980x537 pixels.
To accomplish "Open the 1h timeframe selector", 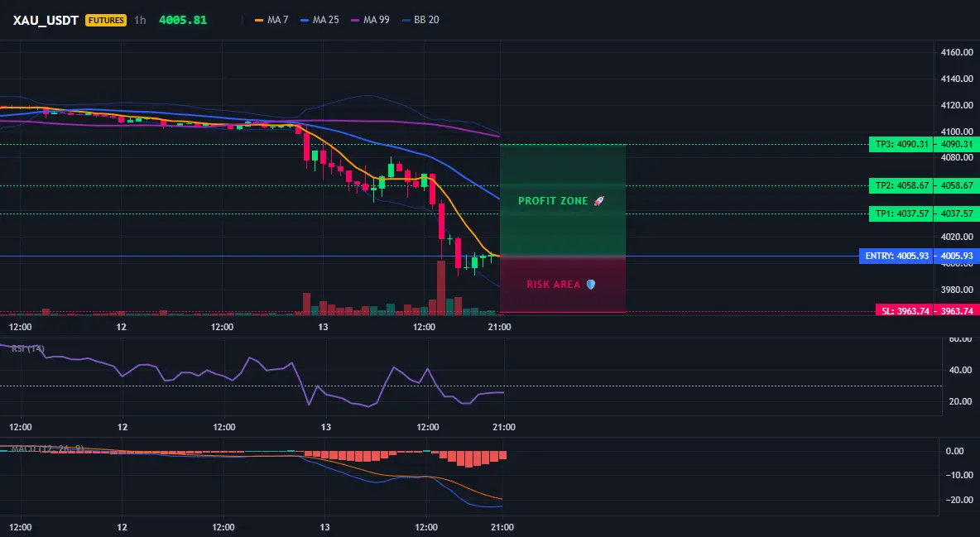I will coord(140,20).
